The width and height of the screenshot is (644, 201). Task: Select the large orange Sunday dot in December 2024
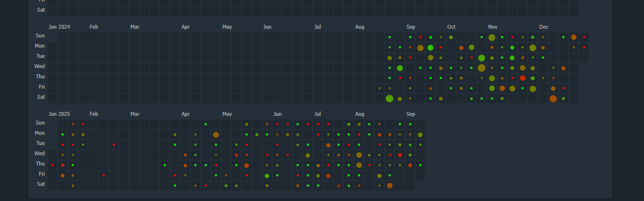573,37
